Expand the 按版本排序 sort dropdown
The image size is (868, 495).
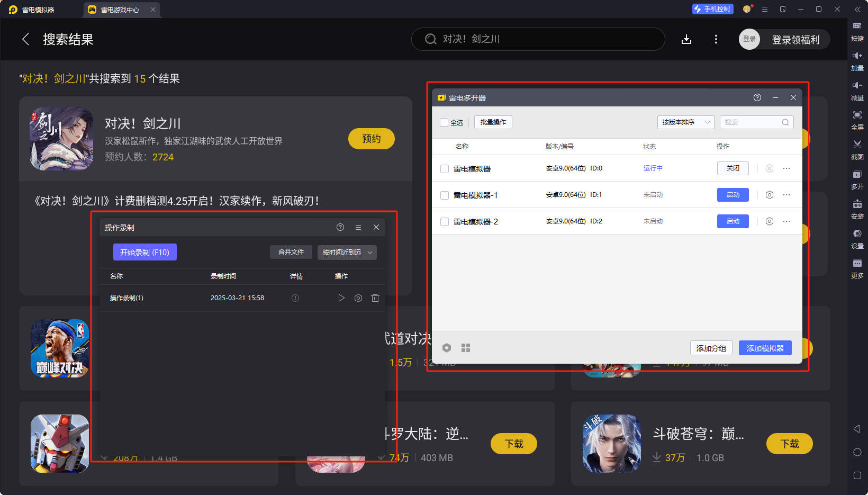(686, 122)
